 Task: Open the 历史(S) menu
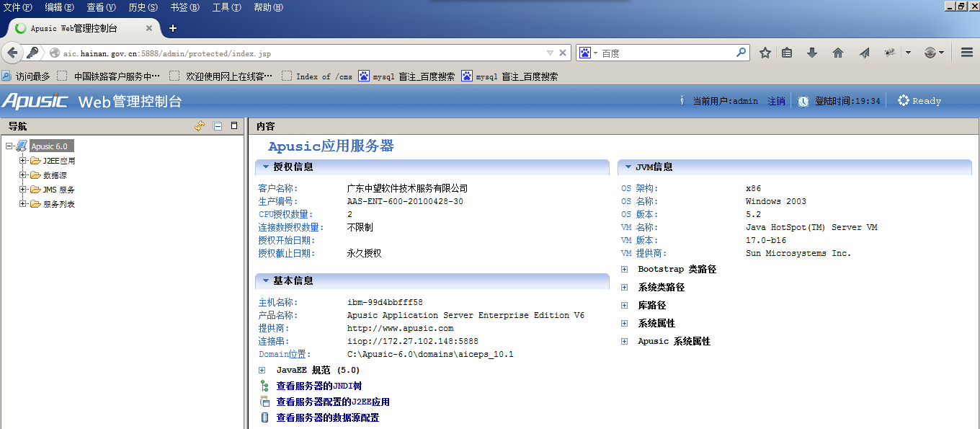(x=143, y=7)
